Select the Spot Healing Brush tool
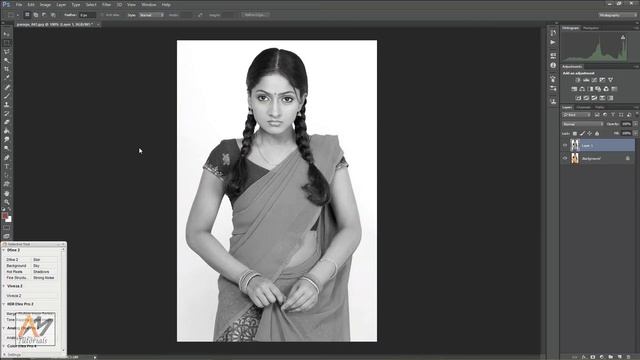Screen dimensions: 640x360 point(7,87)
